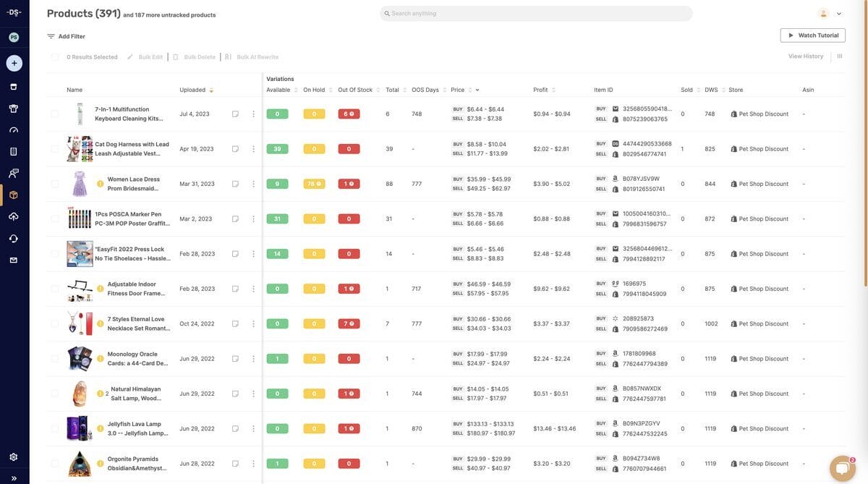The height and width of the screenshot is (484, 868).
Task: Open the Price column dropdown arrow
Action: click(x=476, y=88)
